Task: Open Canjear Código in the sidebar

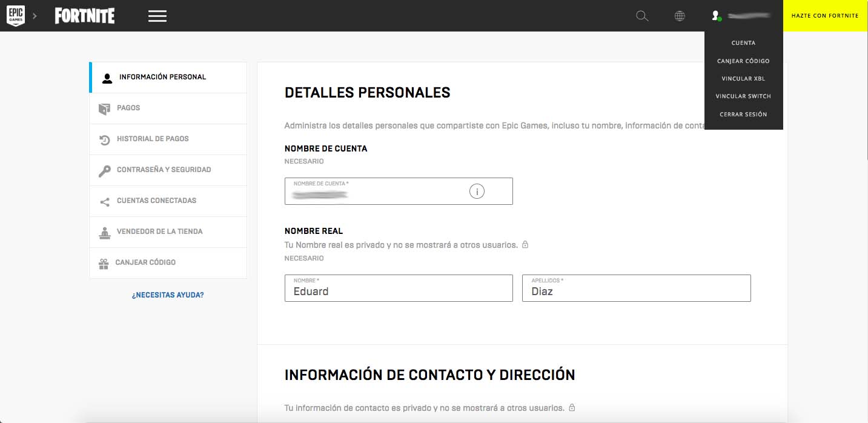Action: click(168, 263)
